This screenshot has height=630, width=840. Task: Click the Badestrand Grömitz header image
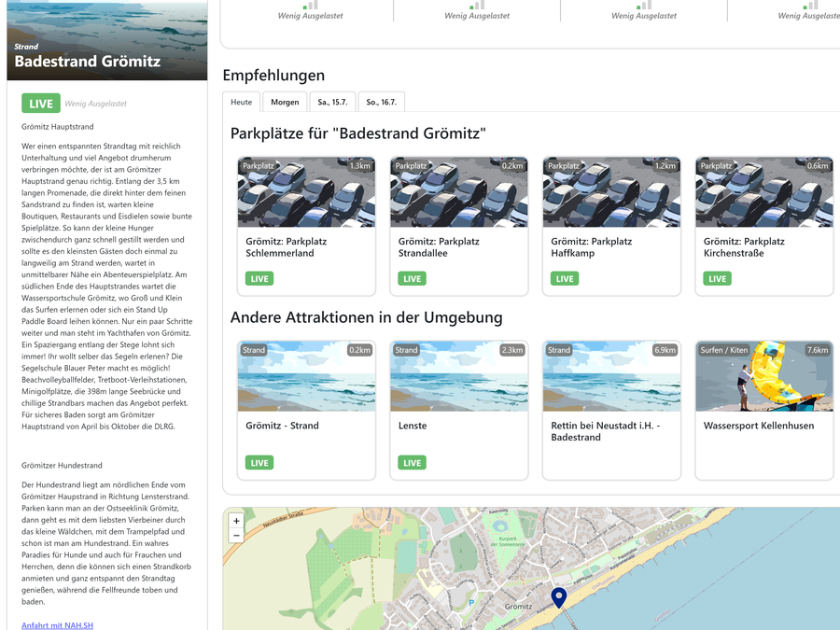click(x=107, y=40)
